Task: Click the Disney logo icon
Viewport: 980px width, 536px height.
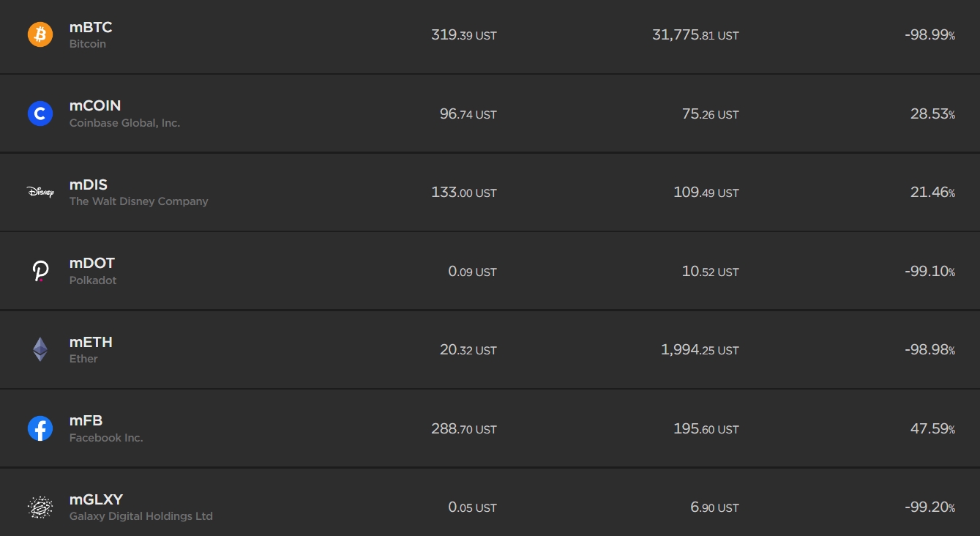Action: [40, 192]
